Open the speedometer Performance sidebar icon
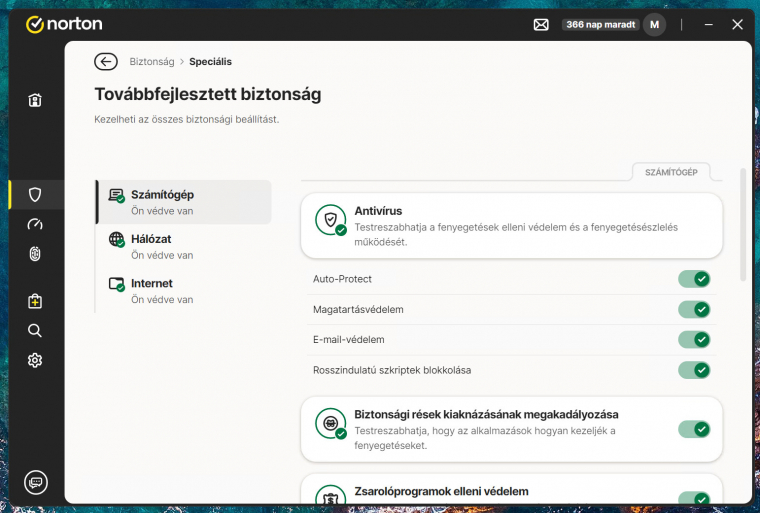Viewport: 760px width, 513px height. click(35, 224)
